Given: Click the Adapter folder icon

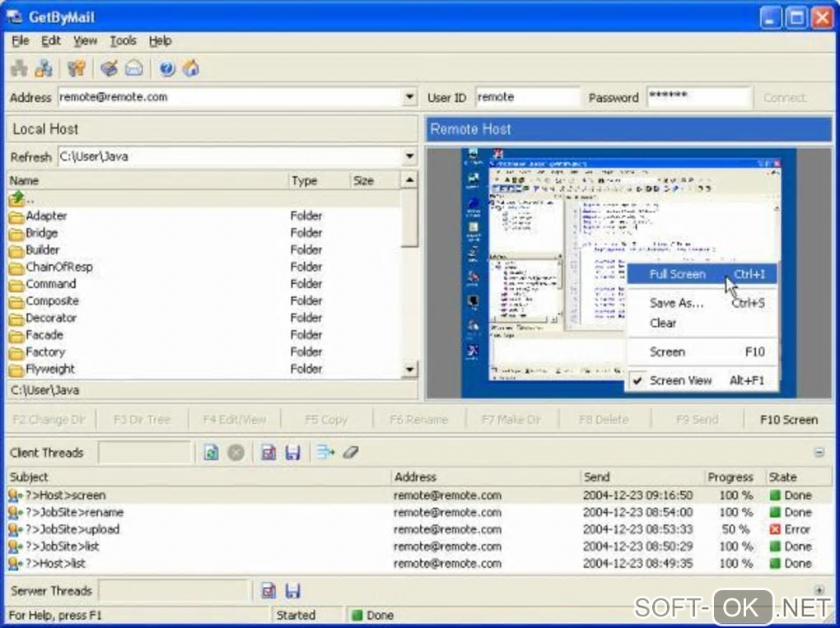Looking at the screenshot, I should 16,216.
